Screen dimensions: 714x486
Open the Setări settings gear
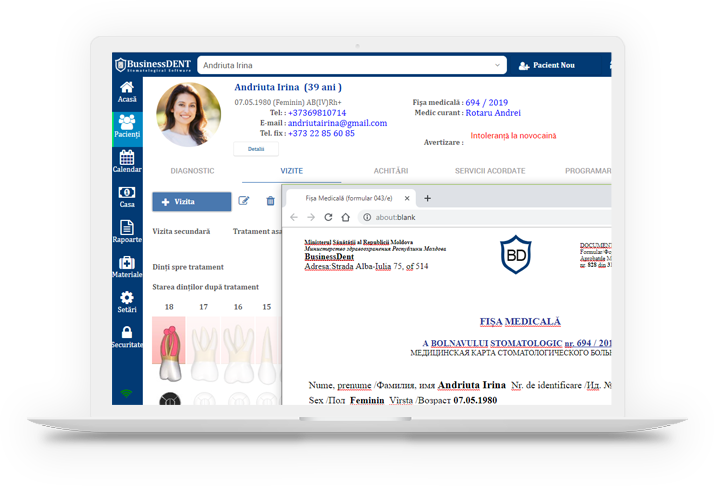127,302
